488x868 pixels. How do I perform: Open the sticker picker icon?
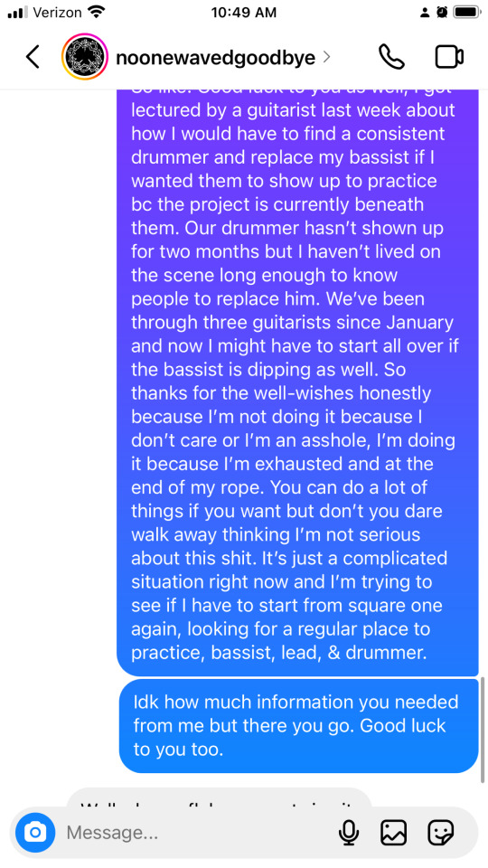441,832
